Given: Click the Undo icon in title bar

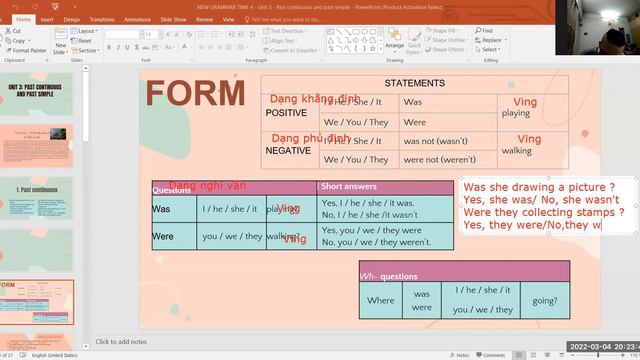Looking at the screenshot, I should [x=16, y=7].
